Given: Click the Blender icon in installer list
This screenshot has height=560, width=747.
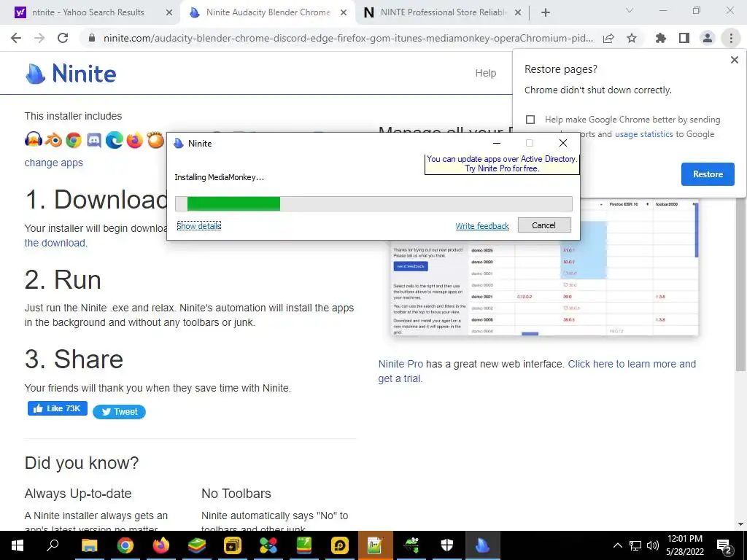Looking at the screenshot, I should point(54,140).
